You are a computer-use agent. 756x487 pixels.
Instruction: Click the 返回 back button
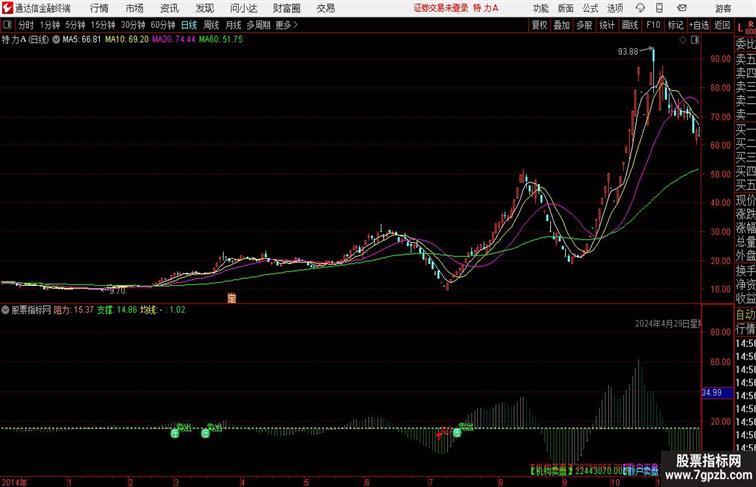click(x=722, y=25)
